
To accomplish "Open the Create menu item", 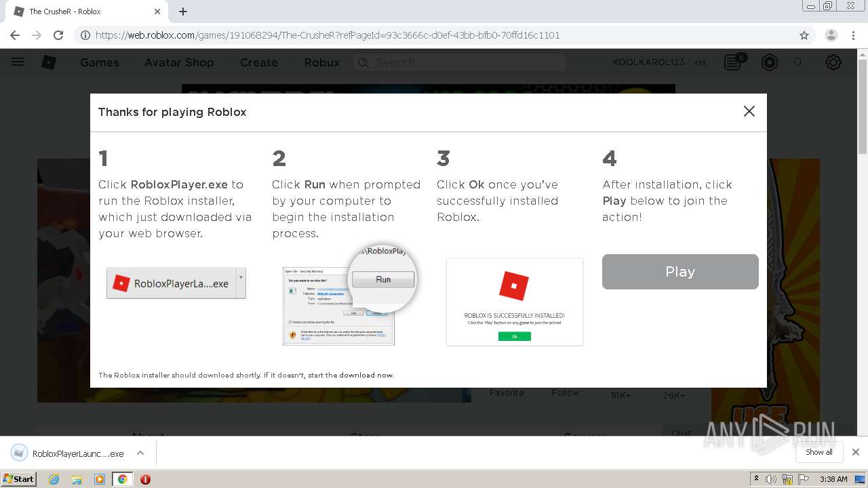I will (259, 62).
